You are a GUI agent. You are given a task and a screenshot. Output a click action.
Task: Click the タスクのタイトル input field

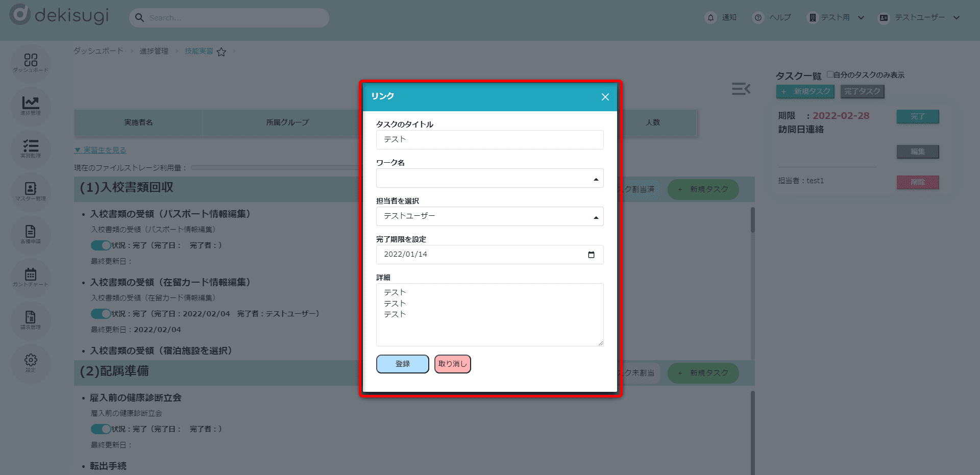pyautogui.click(x=489, y=140)
